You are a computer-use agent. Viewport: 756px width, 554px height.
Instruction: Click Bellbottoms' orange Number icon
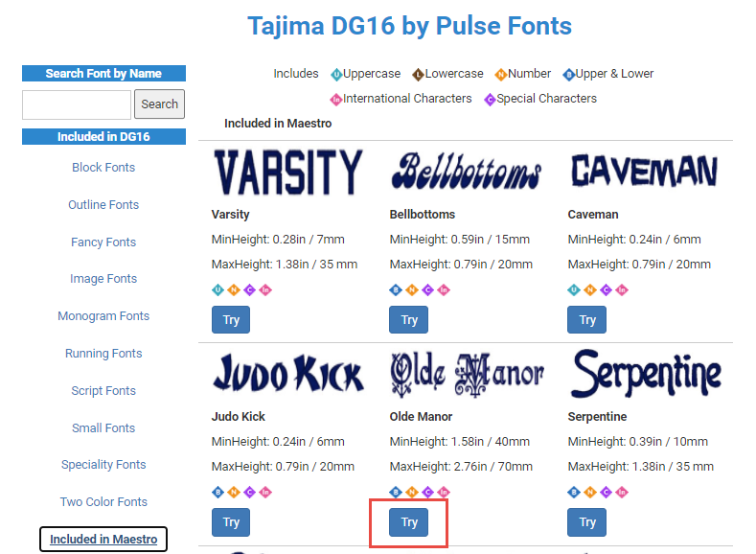click(412, 289)
